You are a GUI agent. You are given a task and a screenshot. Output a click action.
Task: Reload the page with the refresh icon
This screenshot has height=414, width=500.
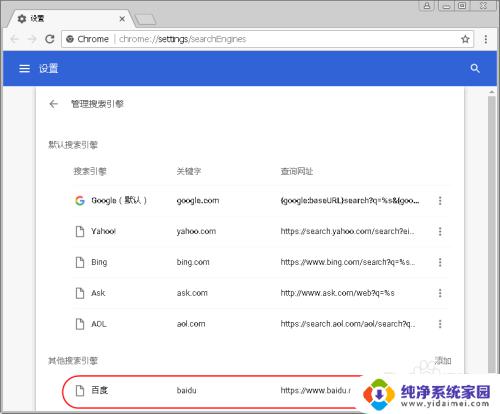coord(50,39)
